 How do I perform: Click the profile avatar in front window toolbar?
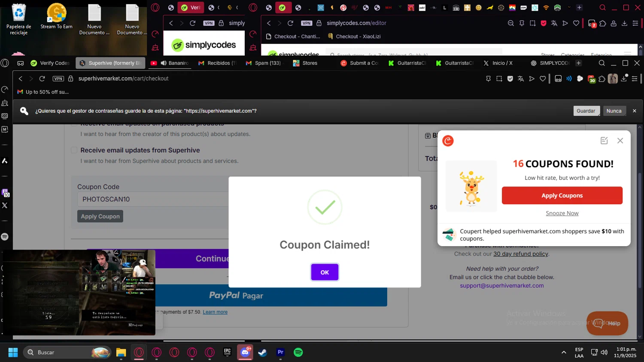pyautogui.click(x=613, y=78)
